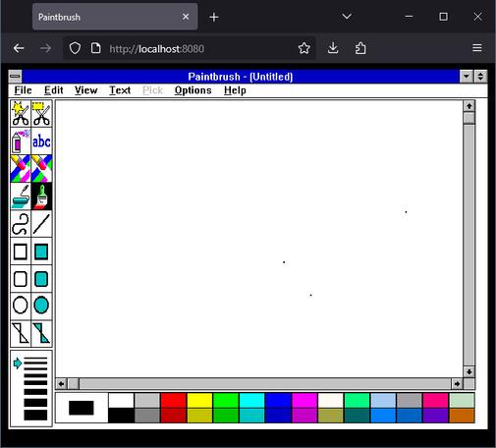This screenshot has width=496, height=448.
Task: Select the straight Line tool
Action: 41,224
